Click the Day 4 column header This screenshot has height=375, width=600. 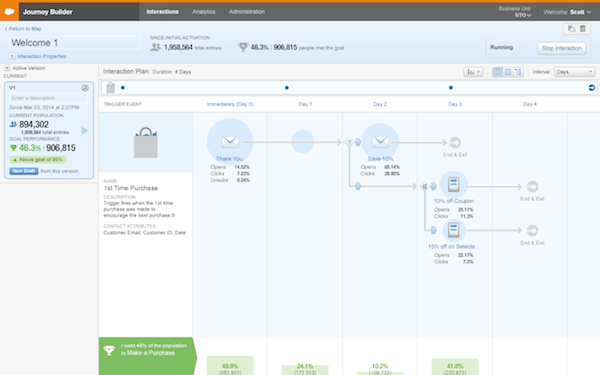click(x=530, y=104)
